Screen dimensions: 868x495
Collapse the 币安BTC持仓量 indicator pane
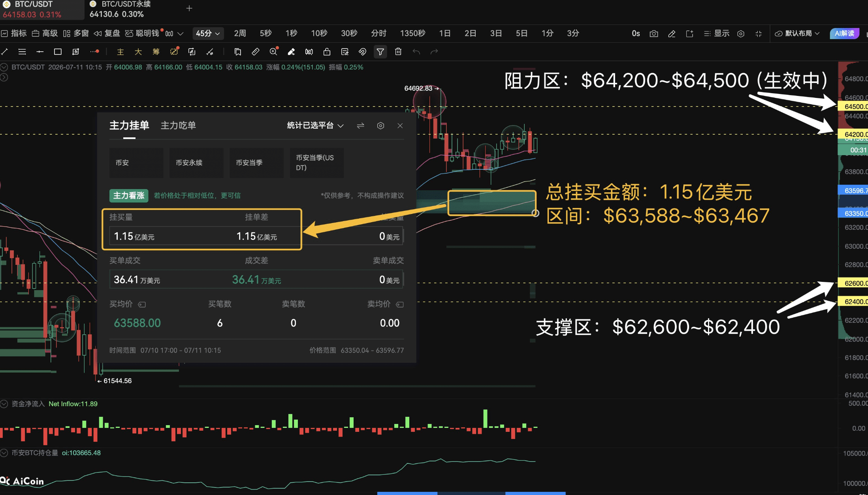[4, 453]
